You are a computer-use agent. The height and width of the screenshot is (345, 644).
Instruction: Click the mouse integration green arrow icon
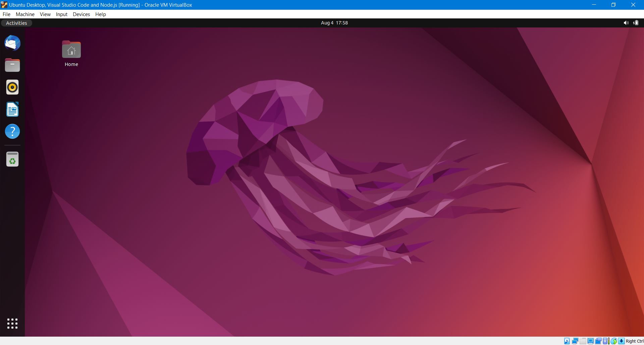613,341
